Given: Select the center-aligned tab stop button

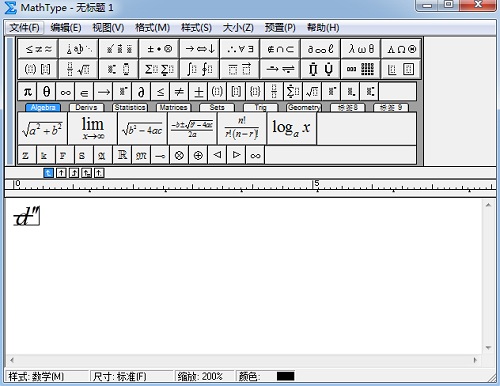Looking at the screenshot, I should (x=61, y=173).
